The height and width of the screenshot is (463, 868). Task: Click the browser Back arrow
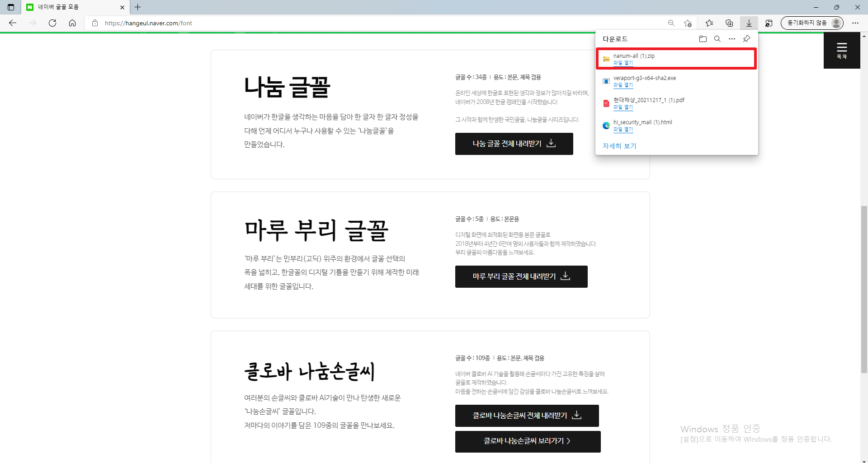(13, 23)
